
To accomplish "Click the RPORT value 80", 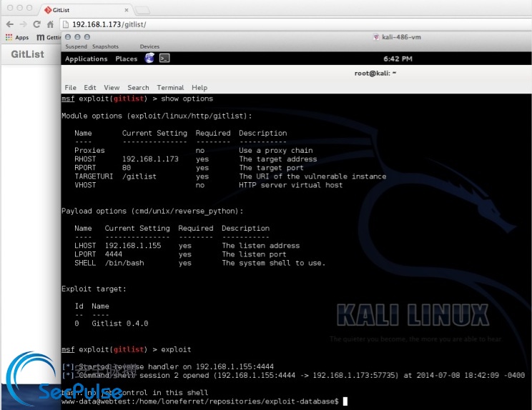I will pyautogui.click(x=127, y=168).
